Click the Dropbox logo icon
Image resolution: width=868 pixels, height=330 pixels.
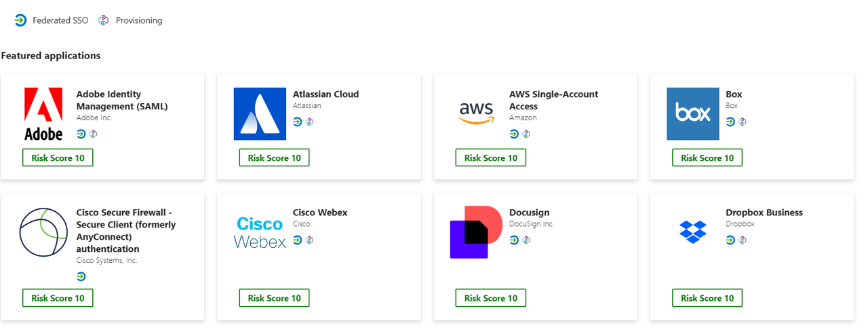(x=692, y=232)
